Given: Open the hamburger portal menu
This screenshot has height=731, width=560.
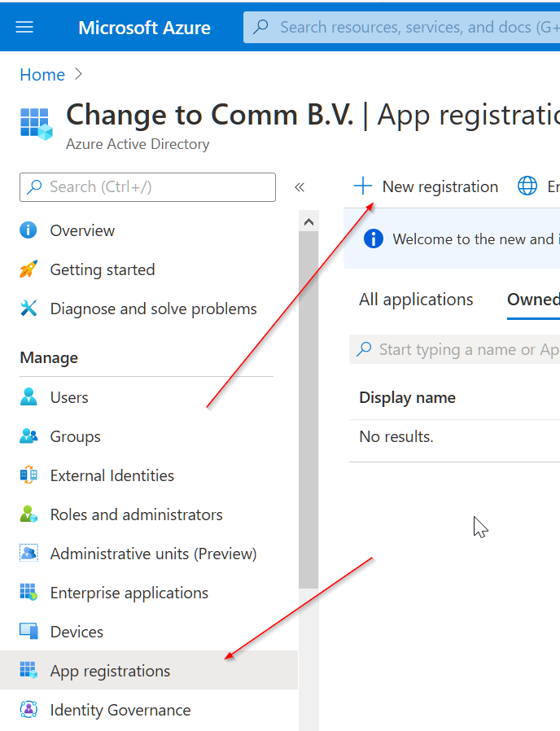Looking at the screenshot, I should pyautogui.click(x=24, y=27).
